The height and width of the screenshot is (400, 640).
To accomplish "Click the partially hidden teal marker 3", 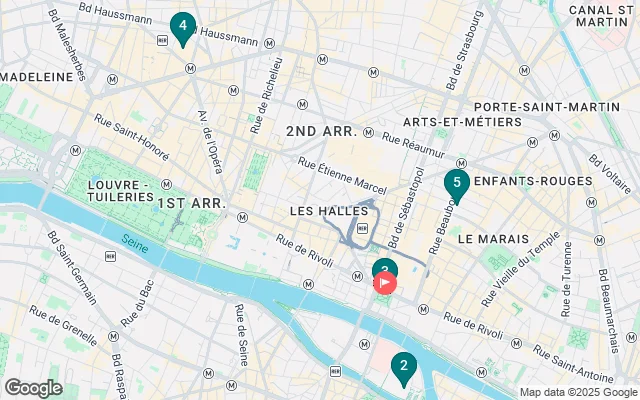I will (384, 266).
